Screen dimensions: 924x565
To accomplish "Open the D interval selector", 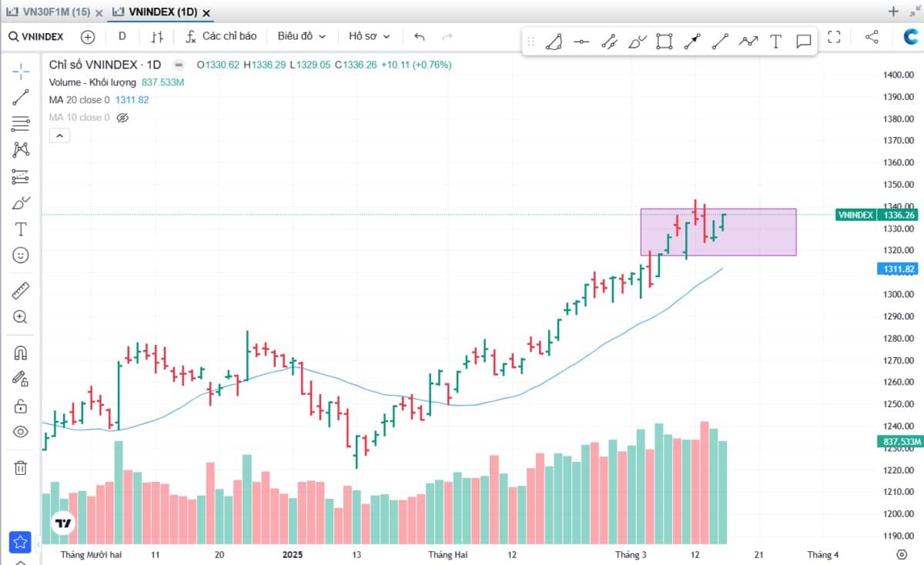I will click(x=122, y=36).
